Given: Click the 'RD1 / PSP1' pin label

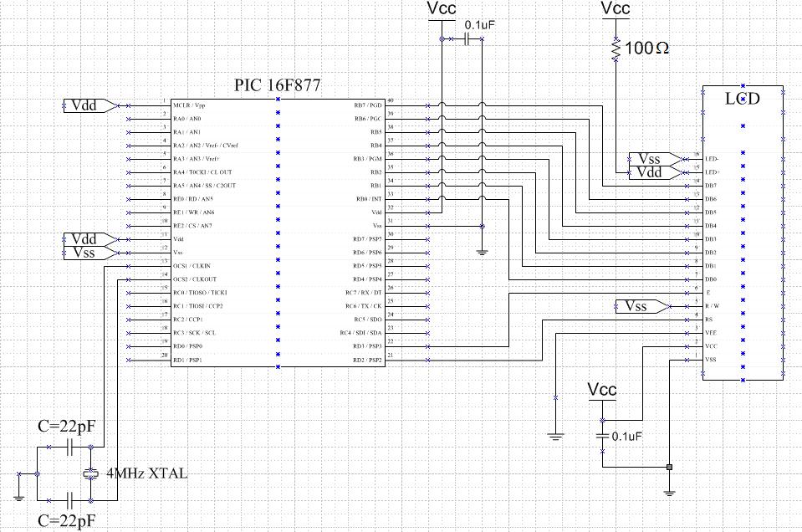Looking at the screenshot, I should pos(187,361).
